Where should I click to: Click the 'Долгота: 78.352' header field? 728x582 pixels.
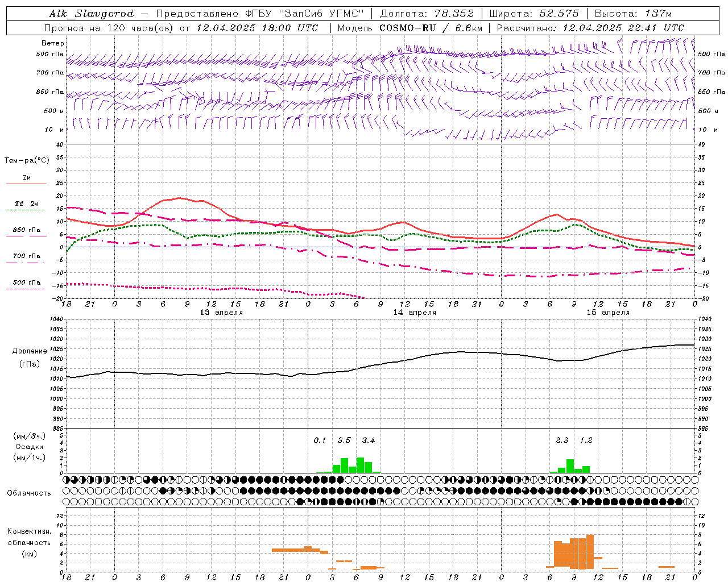click(x=427, y=14)
